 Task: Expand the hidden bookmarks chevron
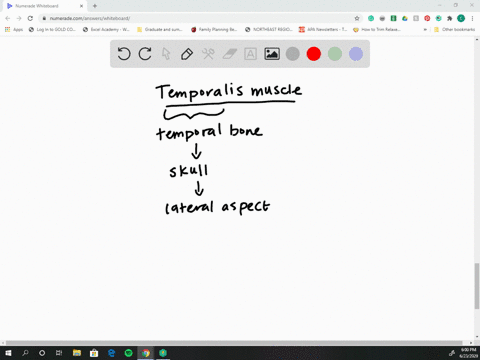pos(425,29)
